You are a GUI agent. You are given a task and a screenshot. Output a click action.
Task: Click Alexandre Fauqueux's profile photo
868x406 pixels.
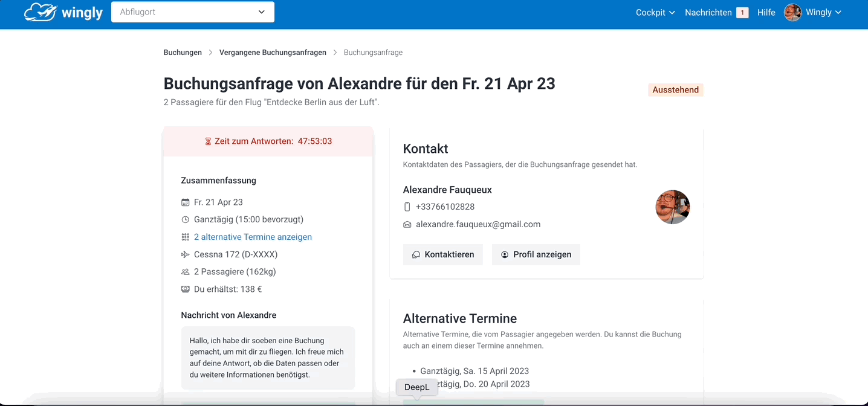coord(673,207)
